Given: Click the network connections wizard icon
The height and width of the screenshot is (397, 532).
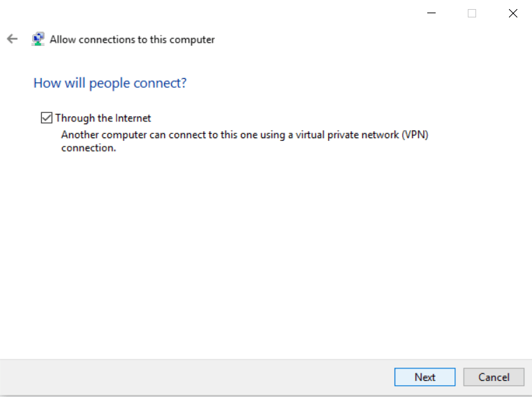Looking at the screenshot, I should [x=38, y=39].
